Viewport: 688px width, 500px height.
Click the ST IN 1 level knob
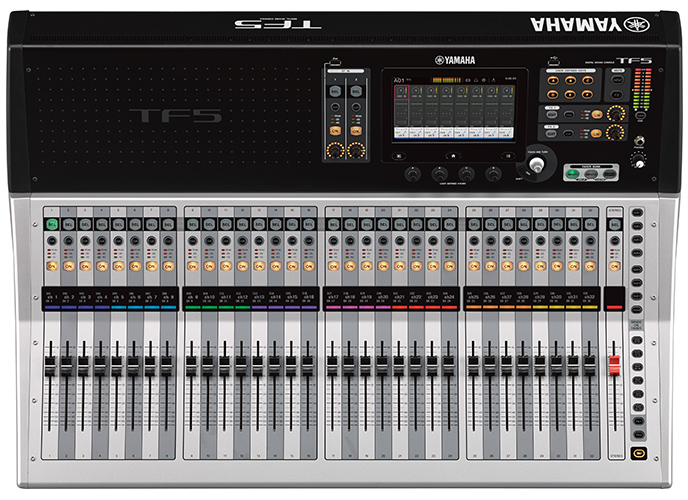click(335, 150)
